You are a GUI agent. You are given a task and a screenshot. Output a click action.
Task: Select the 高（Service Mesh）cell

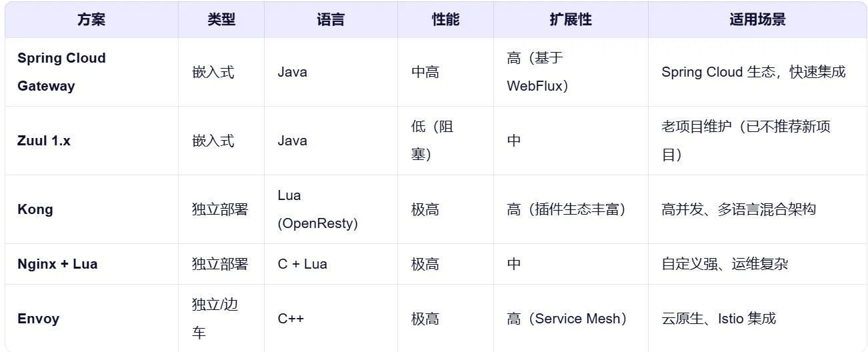[567, 319]
